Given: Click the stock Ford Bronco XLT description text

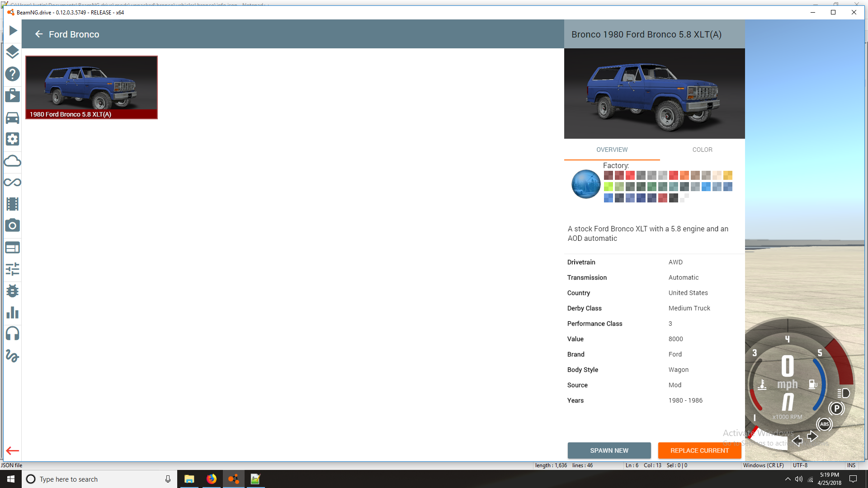Looking at the screenshot, I should (648, 234).
